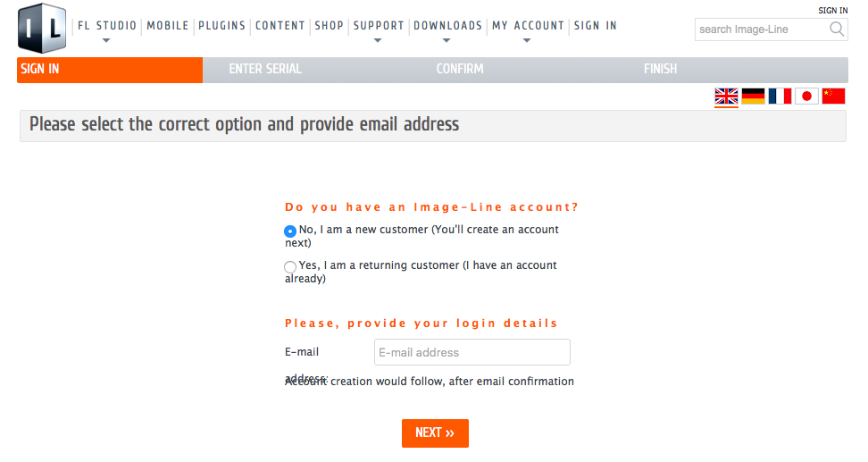Open the Shop menu item
The height and width of the screenshot is (462, 868).
(329, 26)
